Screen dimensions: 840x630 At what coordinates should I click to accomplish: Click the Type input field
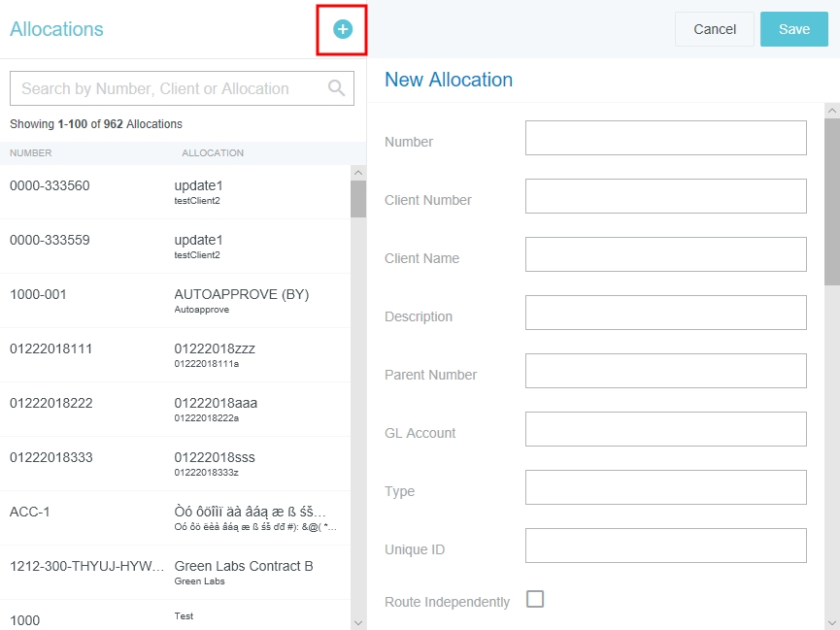click(x=665, y=487)
